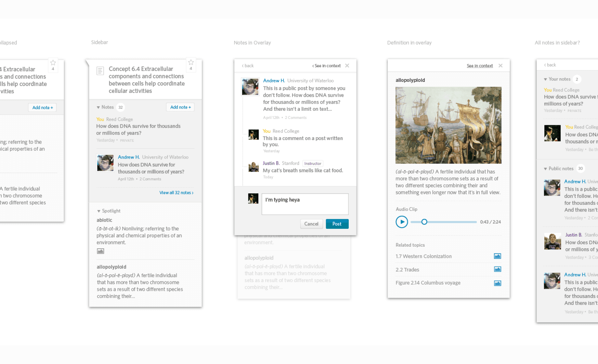The image size is (598, 364).
Task: Click See in context link in definition overlay
Action: tap(479, 66)
